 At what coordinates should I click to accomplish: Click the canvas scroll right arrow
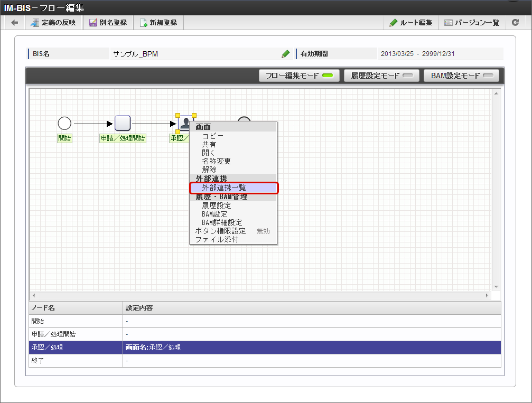[x=487, y=295]
